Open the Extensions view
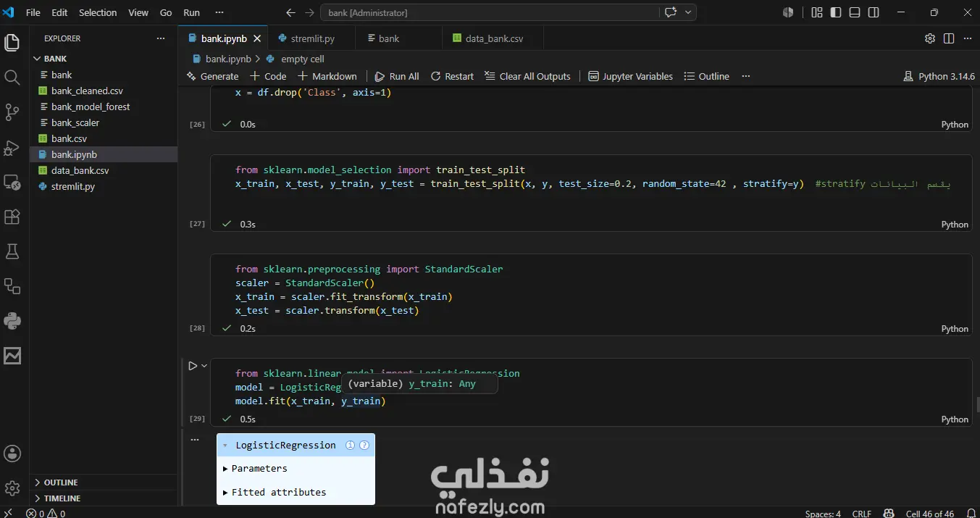 coord(12,217)
